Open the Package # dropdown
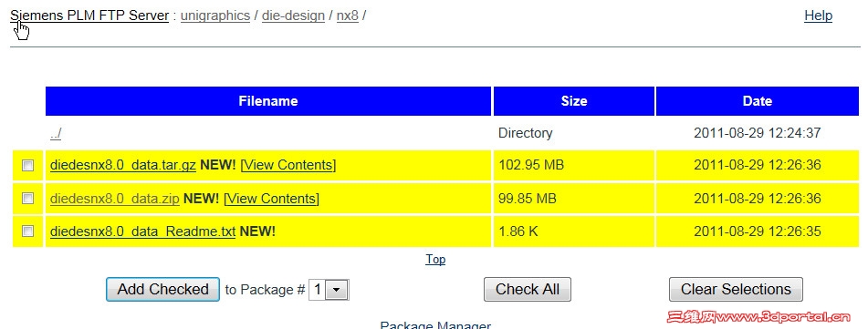This screenshot has width=868, height=329. tap(329, 289)
